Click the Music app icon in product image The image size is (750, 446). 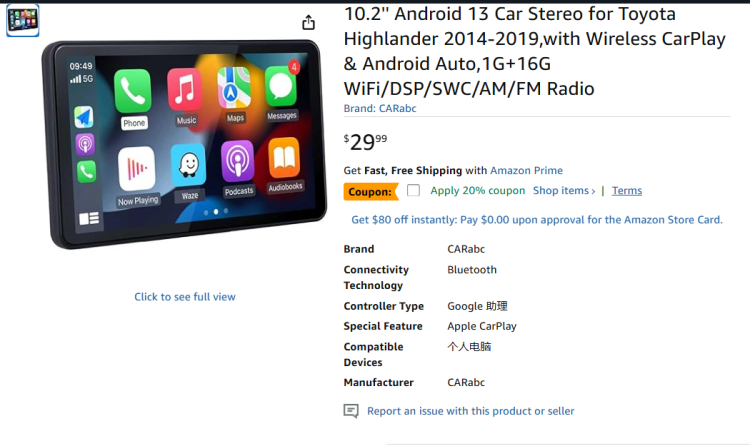point(185,89)
